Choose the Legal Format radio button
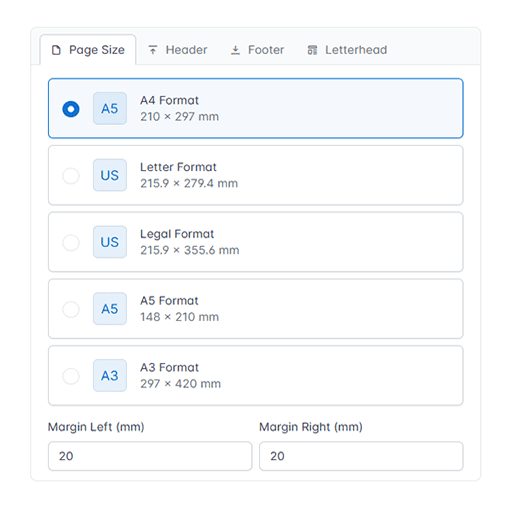 [71, 242]
